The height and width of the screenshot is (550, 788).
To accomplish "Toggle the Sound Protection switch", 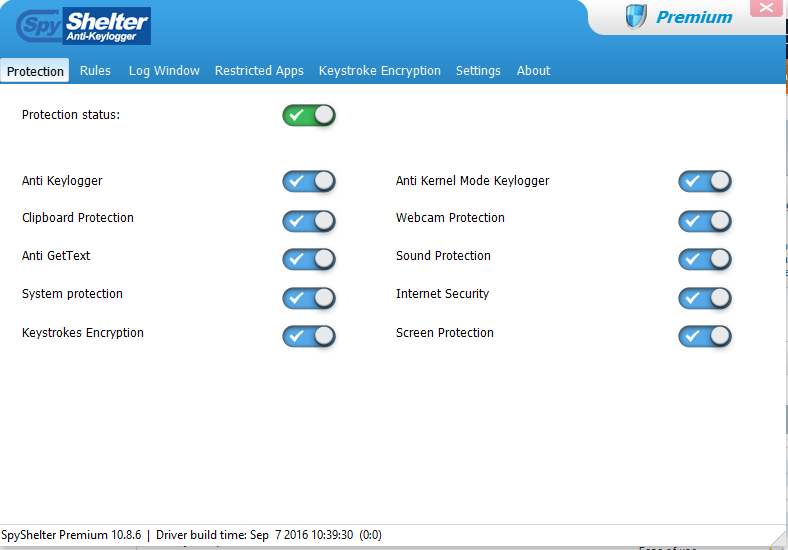I will click(705, 259).
